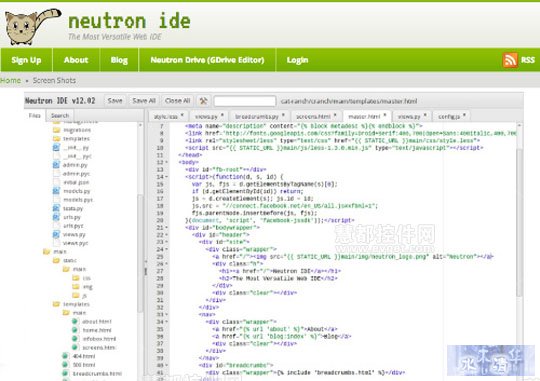Click the green HTML icon beside about.html

pyautogui.click(x=75, y=321)
